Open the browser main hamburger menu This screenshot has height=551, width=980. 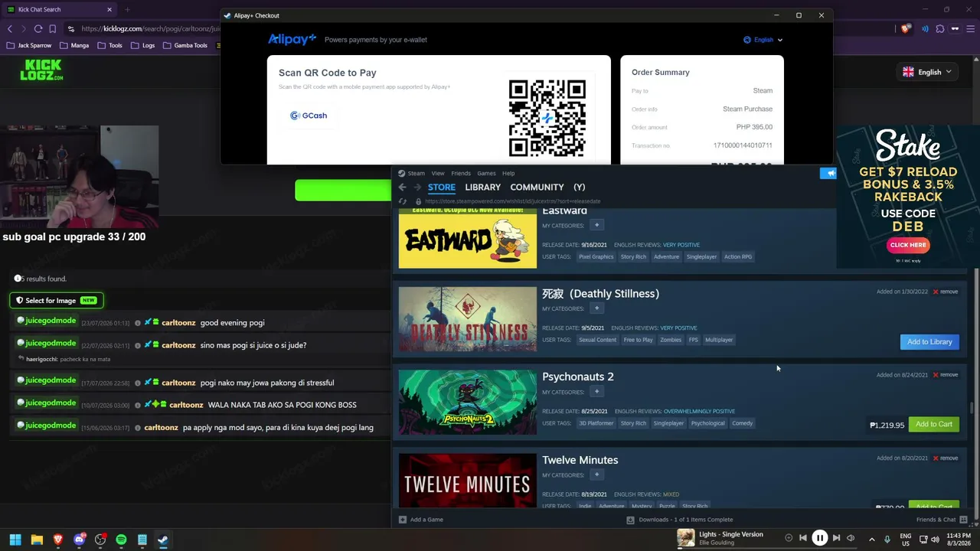(x=969, y=29)
